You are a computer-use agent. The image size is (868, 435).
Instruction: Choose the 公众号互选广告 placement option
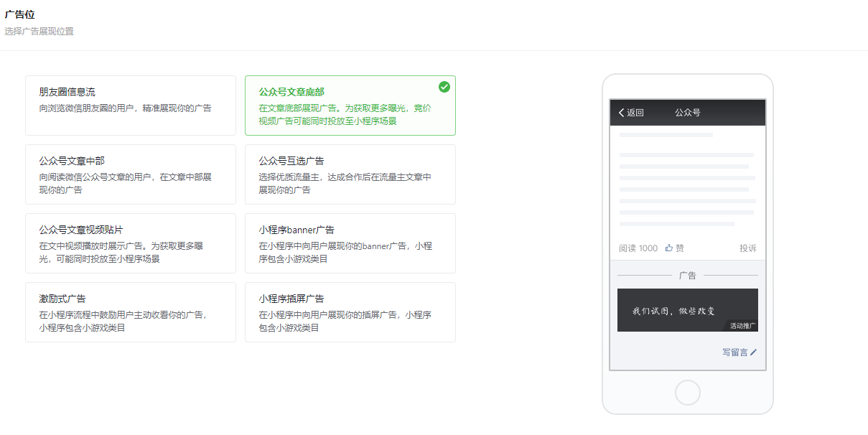pos(350,174)
